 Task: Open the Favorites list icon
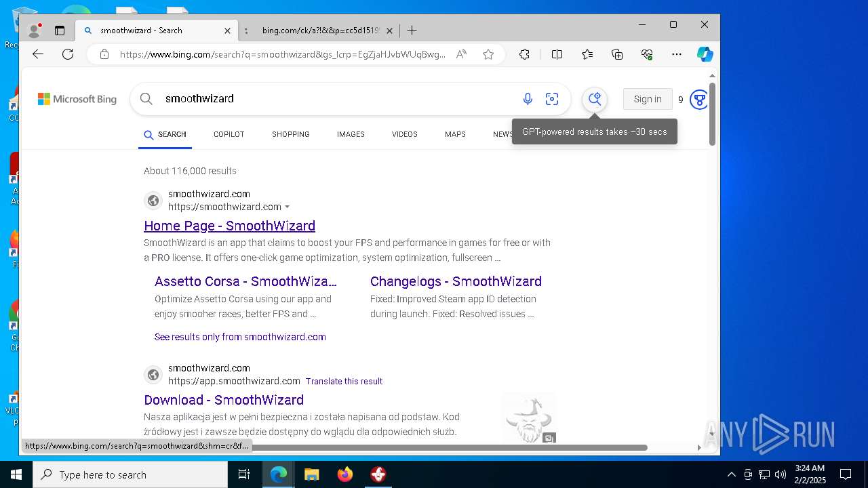click(587, 54)
